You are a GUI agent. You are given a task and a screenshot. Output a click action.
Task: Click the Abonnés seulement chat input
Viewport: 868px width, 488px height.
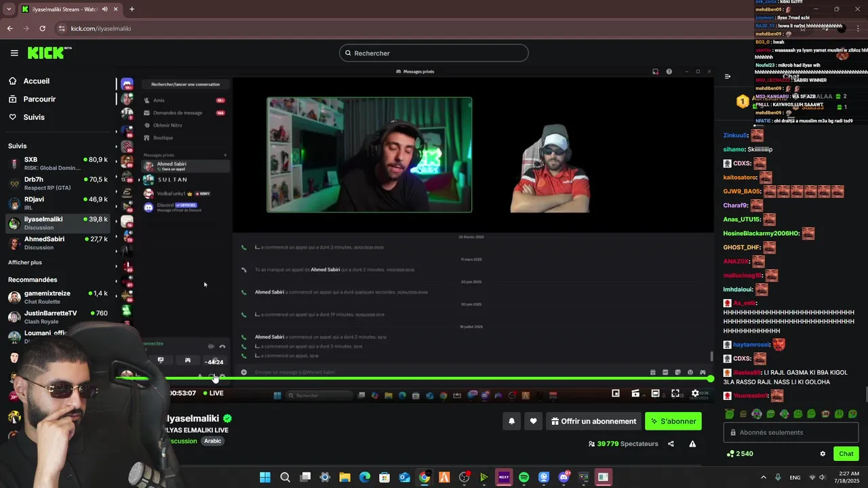point(791,432)
